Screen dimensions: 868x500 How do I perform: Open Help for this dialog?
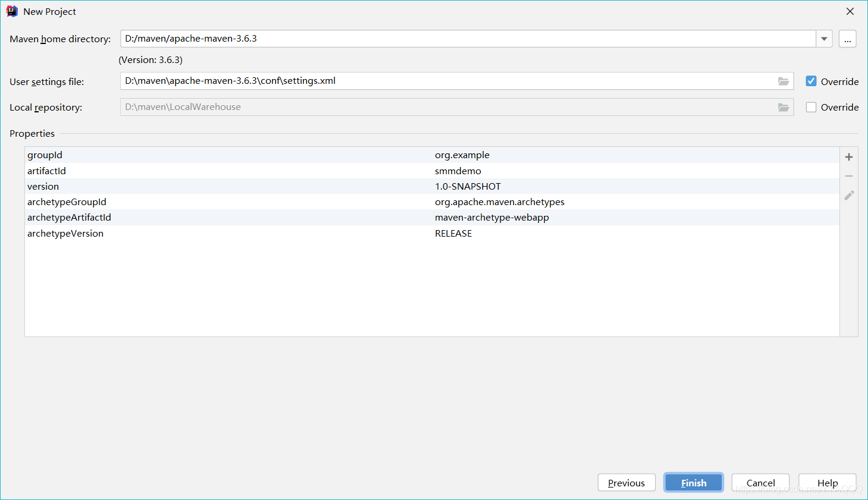click(828, 483)
